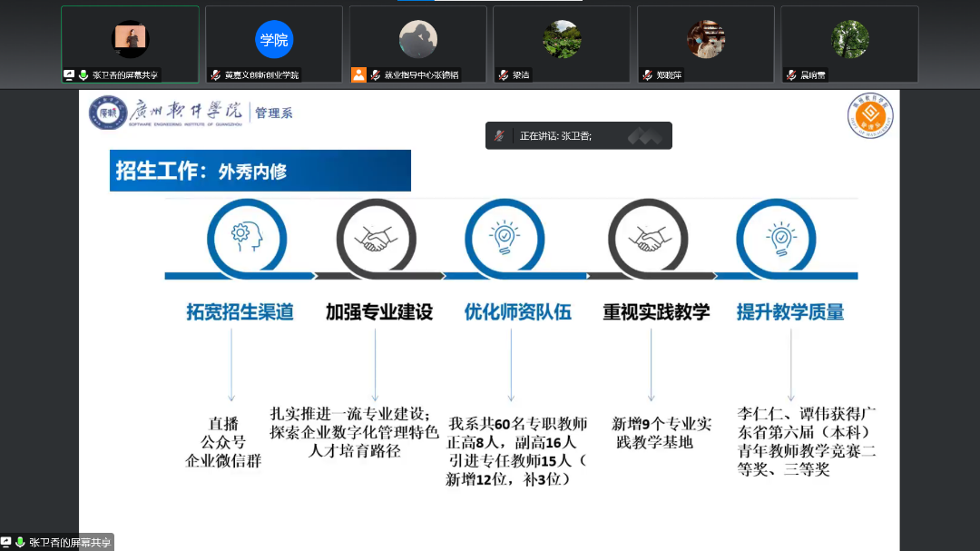Screen dimensions: 980x551
Task: Click the 广州软件学院 logo on the slide
Action: pos(168,113)
